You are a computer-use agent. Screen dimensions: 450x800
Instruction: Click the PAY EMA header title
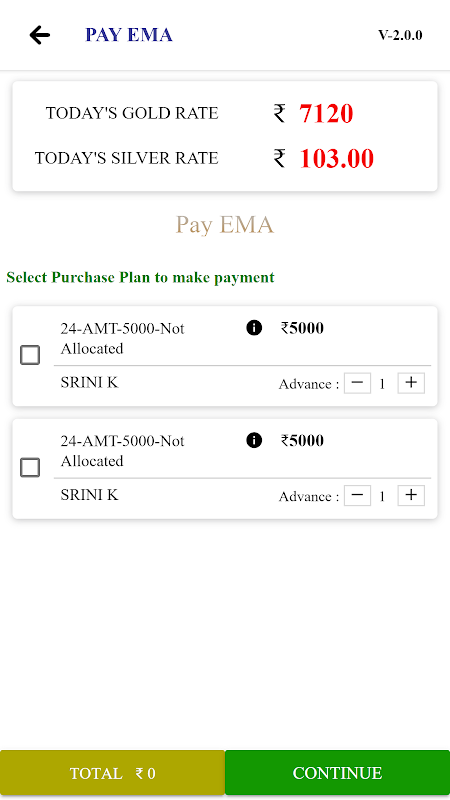point(129,35)
